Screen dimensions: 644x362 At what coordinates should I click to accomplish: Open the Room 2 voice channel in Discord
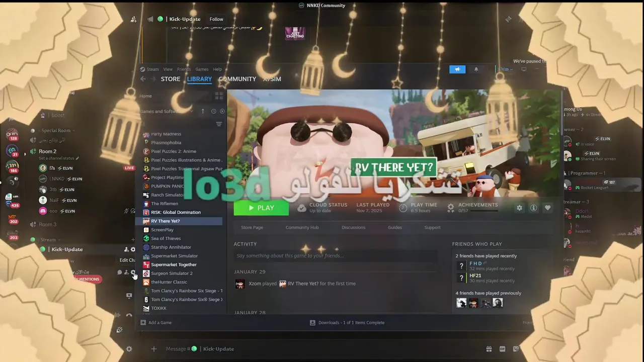[48, 151]
